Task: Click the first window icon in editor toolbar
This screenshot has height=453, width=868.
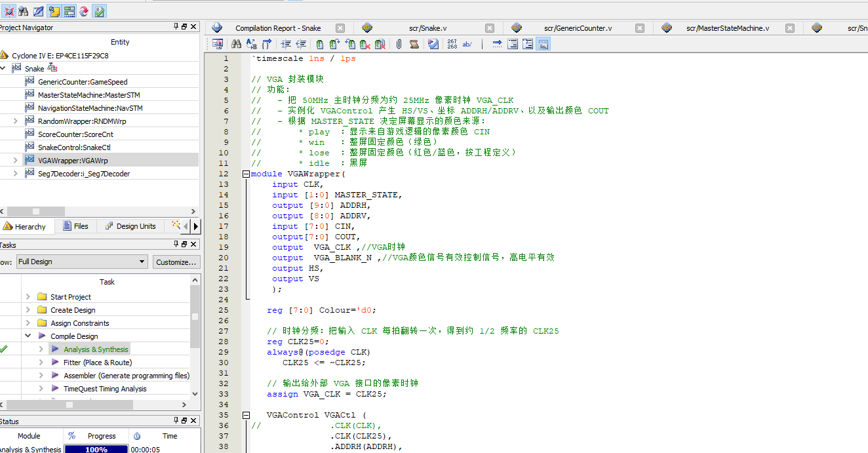Action: (x=218, y=44)
